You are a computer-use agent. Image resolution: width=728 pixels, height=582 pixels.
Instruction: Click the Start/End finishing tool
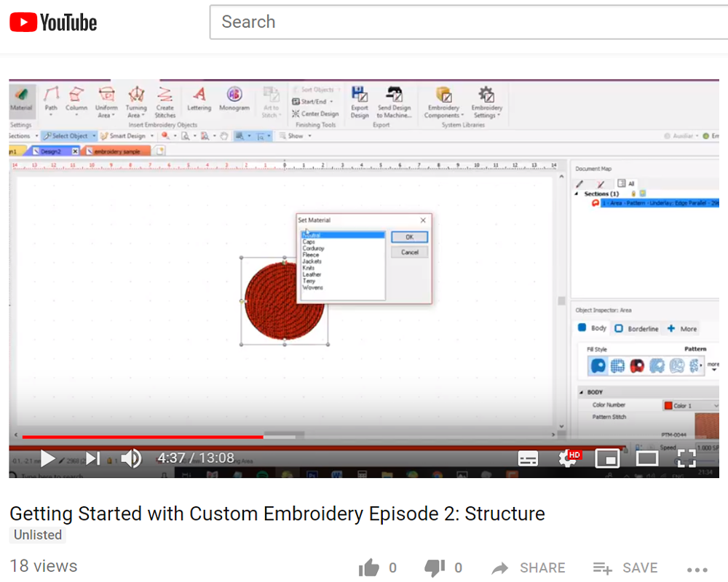[312, 102]
